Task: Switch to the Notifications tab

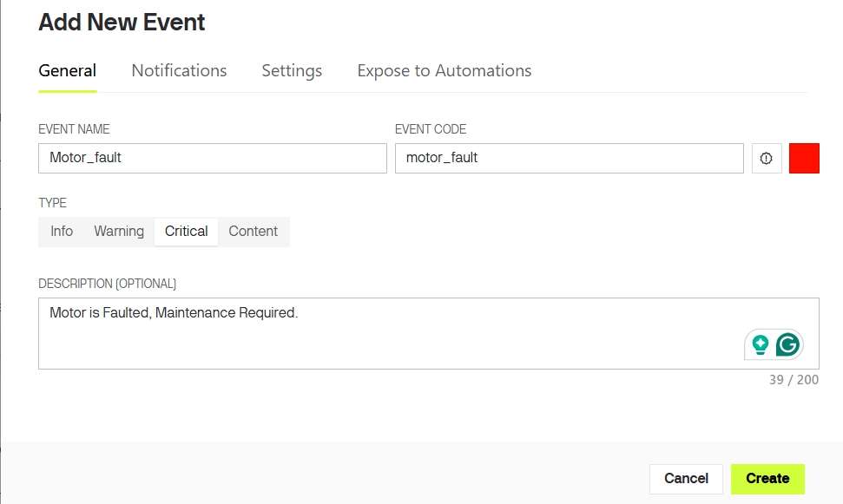Action: (x=179, y=71)
